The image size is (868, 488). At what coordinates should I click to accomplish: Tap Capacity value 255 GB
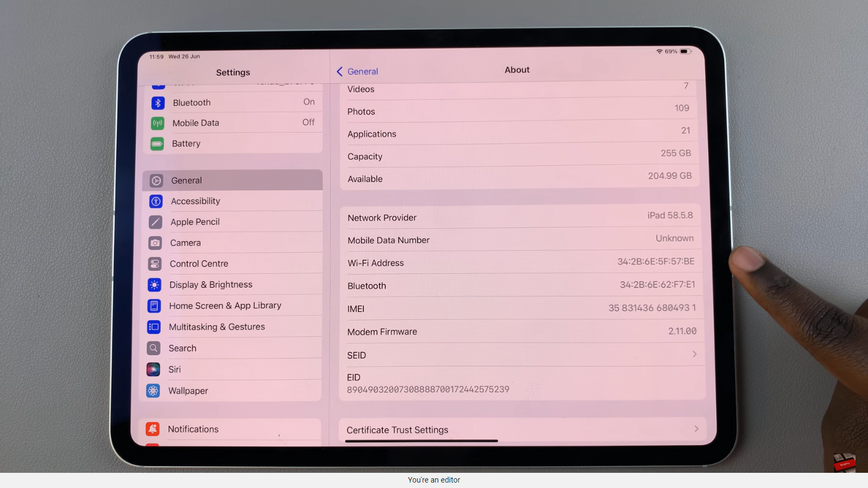[x=676, y=153]
